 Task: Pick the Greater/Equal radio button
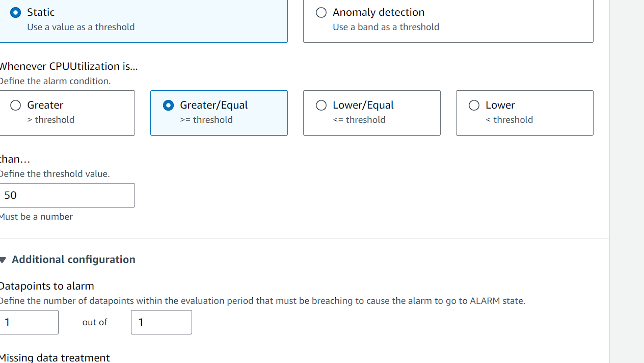168,105
